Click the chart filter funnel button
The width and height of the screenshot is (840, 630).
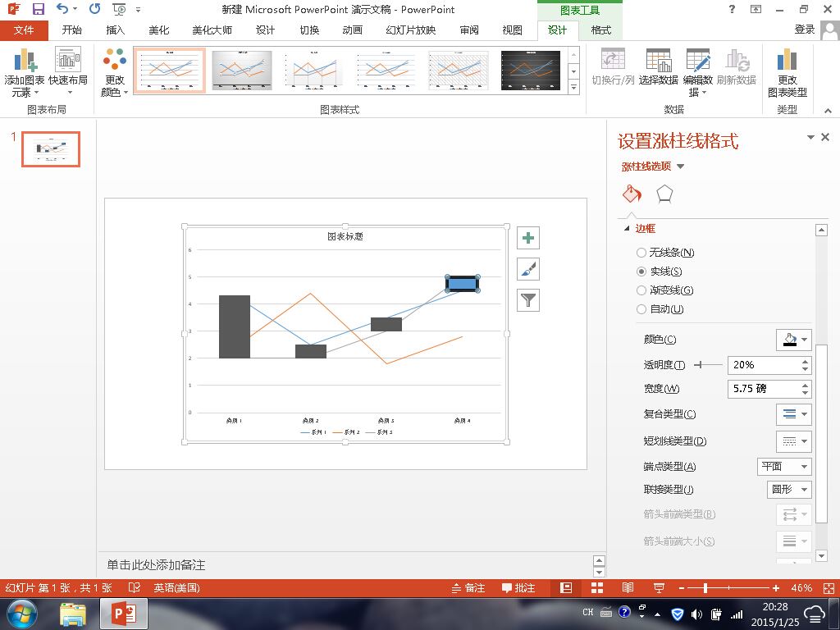coord(528,300)
